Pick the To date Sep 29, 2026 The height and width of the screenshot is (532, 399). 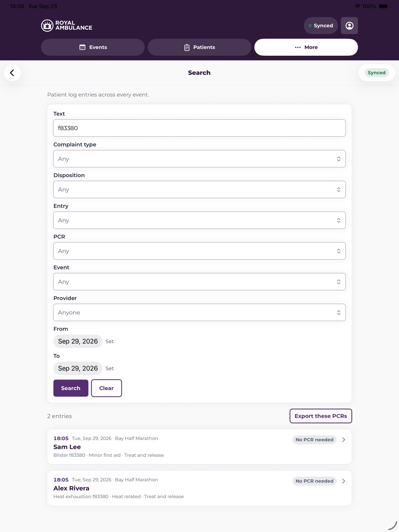pyautogui.click(x=78, y=368)
